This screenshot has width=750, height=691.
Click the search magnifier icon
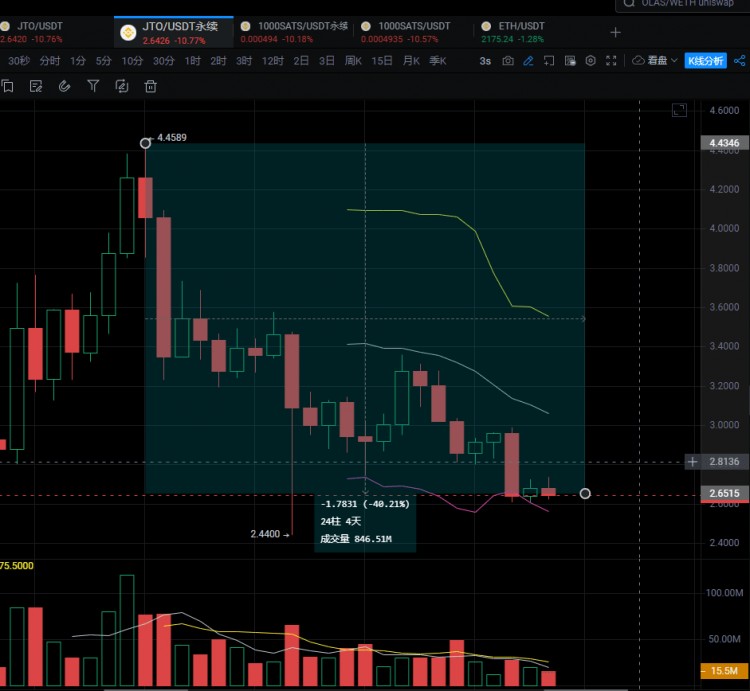click(629, 3)
